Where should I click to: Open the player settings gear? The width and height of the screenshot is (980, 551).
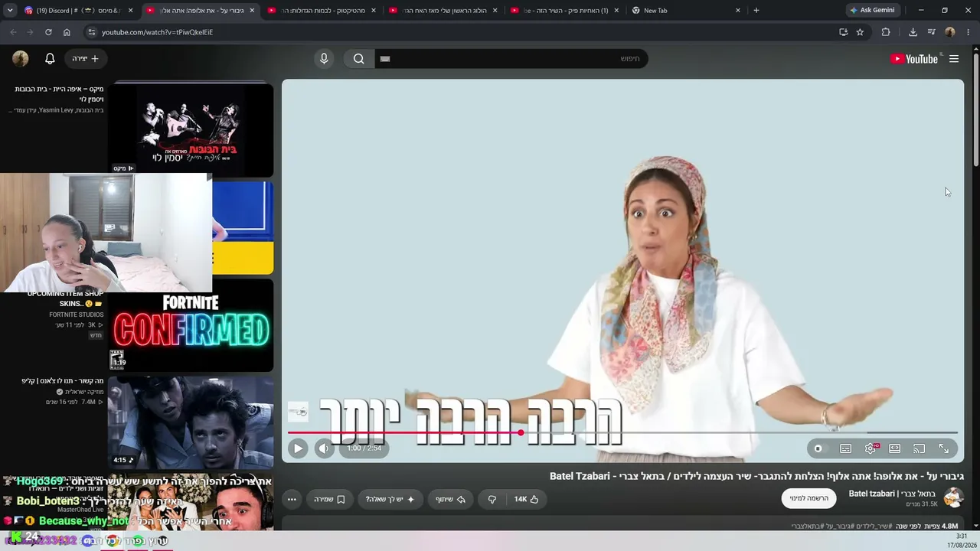tap(871, 448)
